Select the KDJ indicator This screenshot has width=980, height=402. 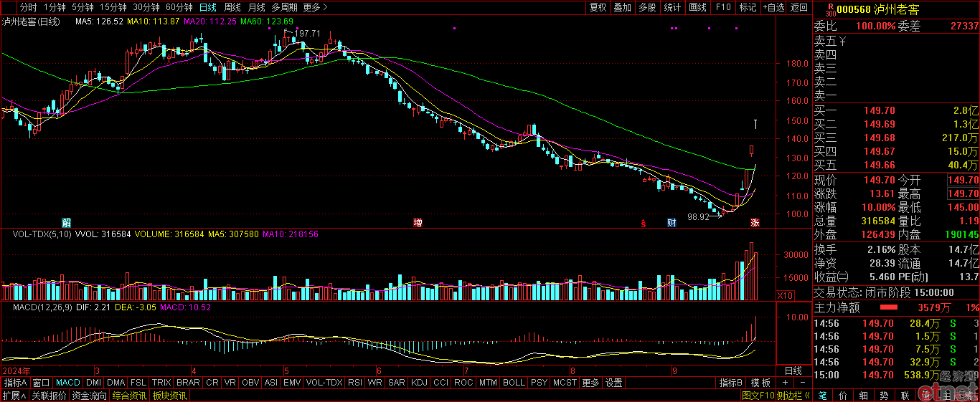pyautogui.click(x=420, y=383)
